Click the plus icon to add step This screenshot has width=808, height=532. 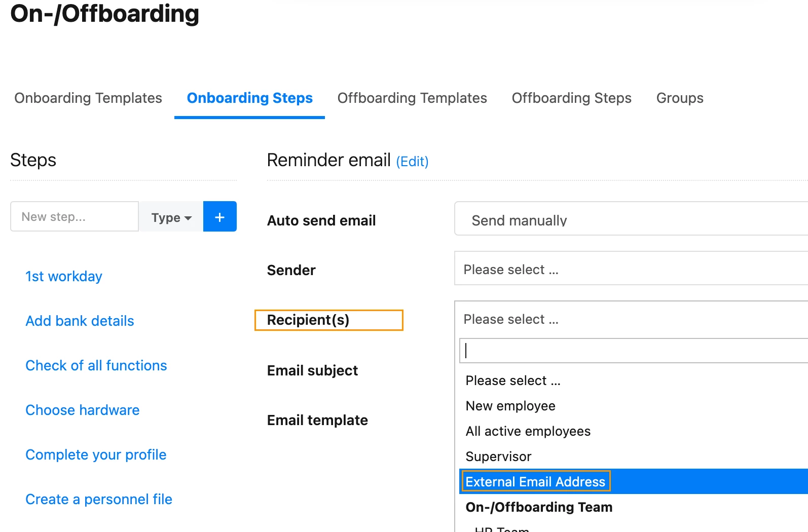tap(219, 216)
